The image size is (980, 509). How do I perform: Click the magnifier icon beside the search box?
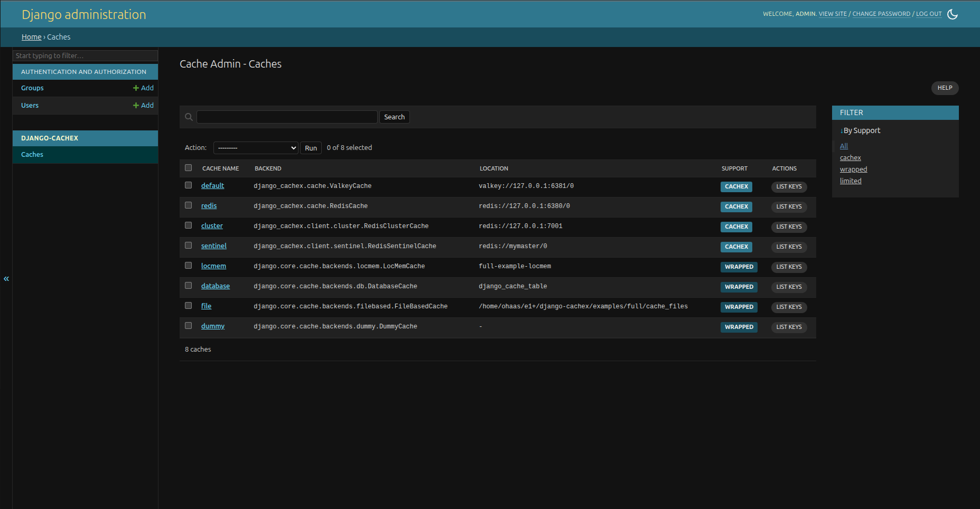189,117
